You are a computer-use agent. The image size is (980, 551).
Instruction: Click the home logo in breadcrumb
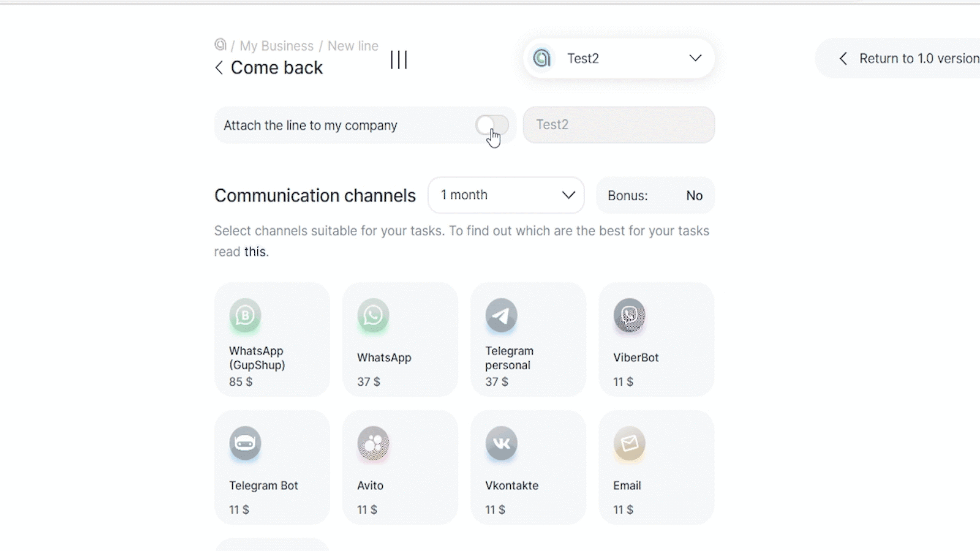[x=221, y=45]
